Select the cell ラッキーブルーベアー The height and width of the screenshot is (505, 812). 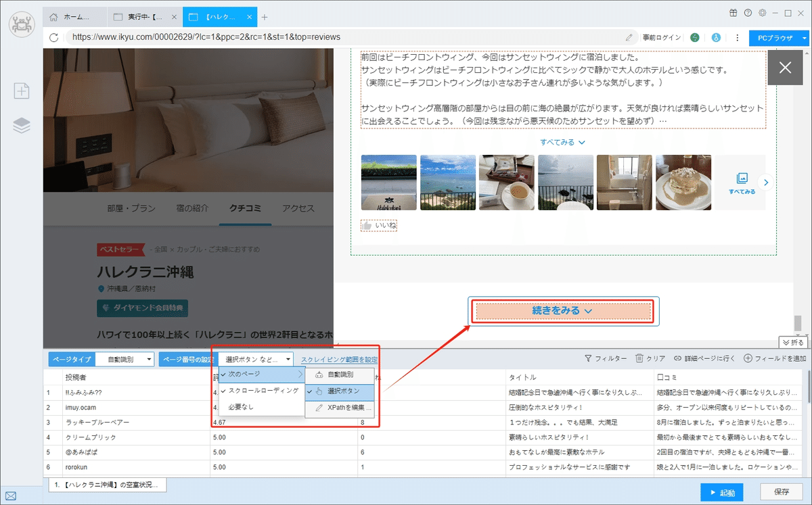point(136,422)
